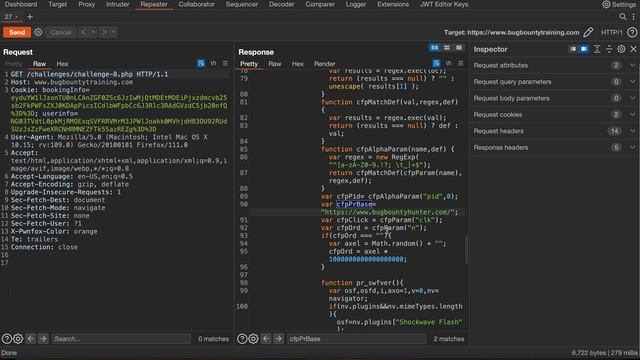The image size is (640, 360).
Task: Select Request Hex view tab
Action: [x=62, y=64]
